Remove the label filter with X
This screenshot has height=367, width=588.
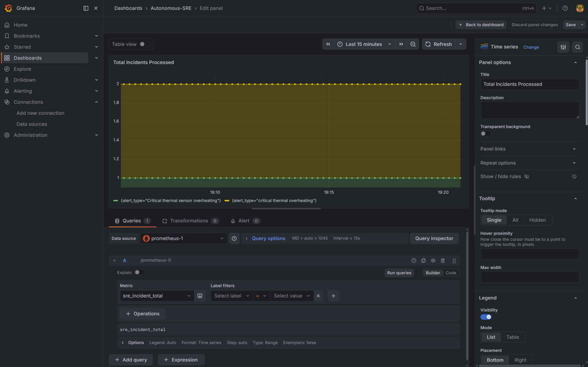pos(318,296)
